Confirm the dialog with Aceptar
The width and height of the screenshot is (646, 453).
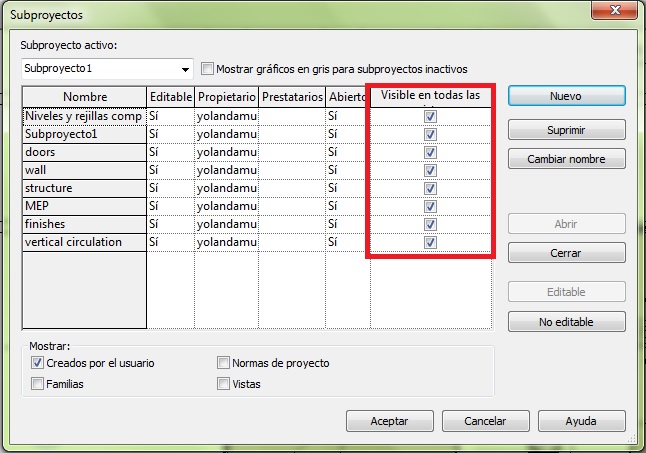click(389, 421)
